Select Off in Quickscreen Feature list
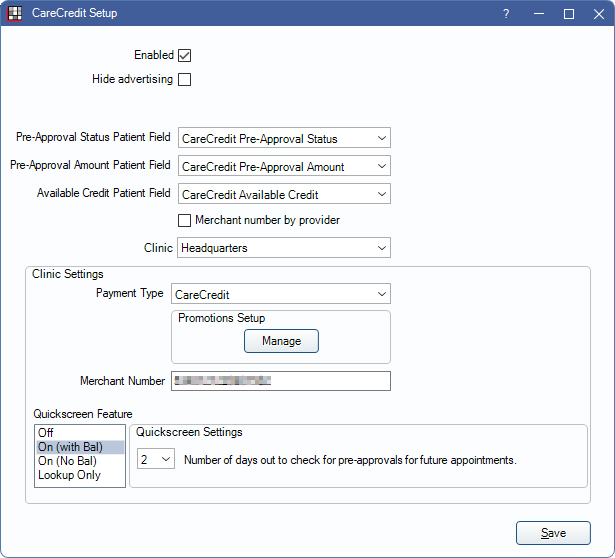Viewport: 615px width, 558px height. click(80, 433)
